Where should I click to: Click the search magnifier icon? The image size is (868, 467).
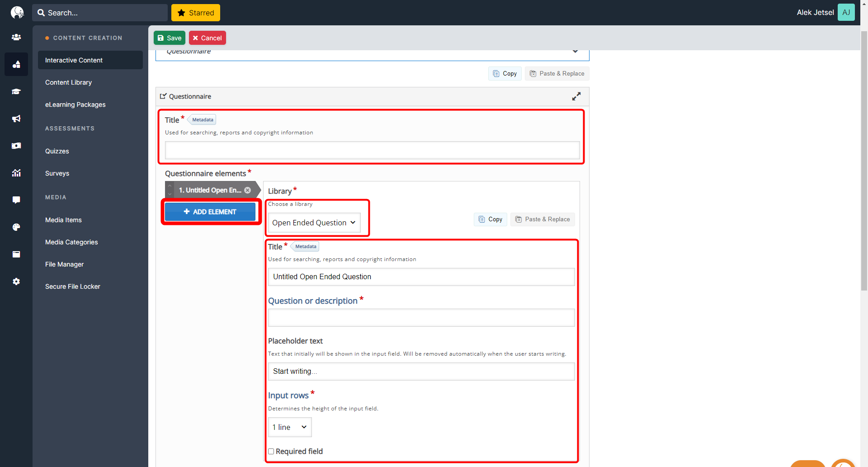[x=41, y=13]
